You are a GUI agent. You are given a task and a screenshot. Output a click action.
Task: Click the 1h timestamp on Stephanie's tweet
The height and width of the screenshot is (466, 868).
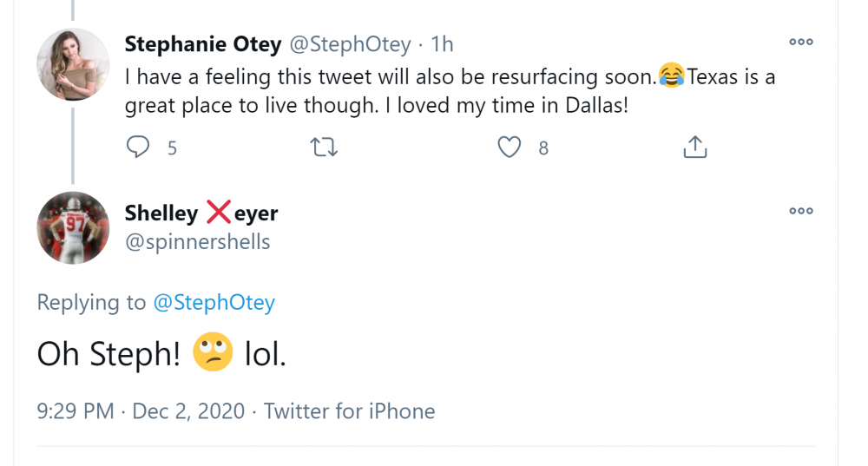pyautogui.click(x=442, y=44)
